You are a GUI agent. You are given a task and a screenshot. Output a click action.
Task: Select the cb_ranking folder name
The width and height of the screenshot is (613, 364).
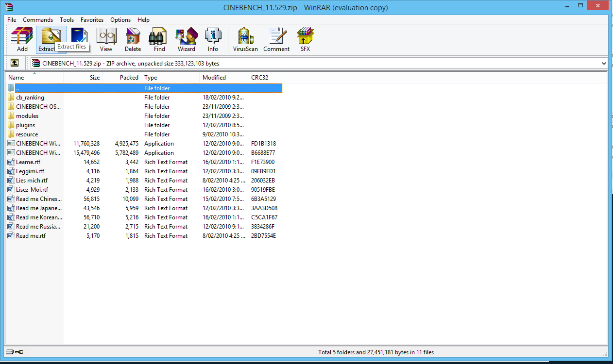[x=30, y=98]
